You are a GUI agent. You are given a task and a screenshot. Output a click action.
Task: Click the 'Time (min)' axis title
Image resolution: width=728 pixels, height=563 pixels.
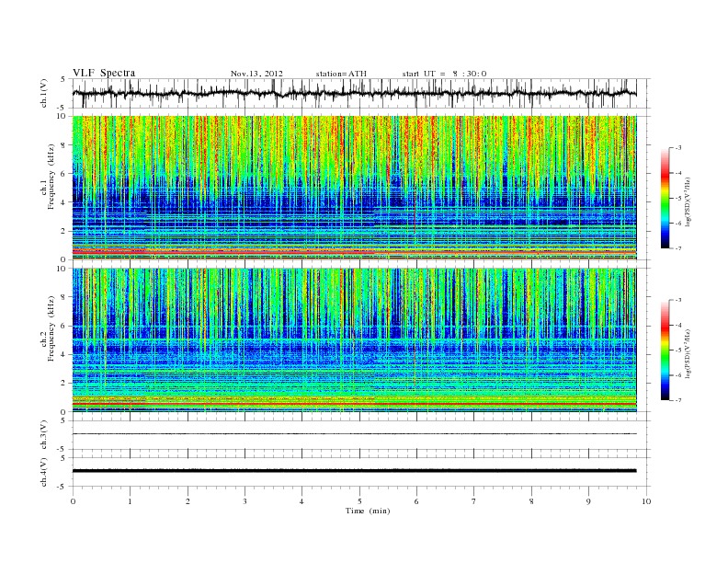[368, 511]
